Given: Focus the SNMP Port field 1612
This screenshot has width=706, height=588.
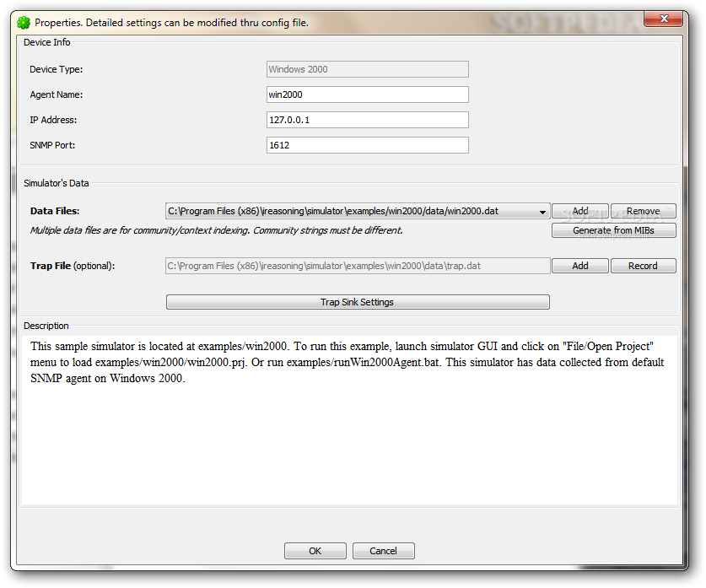Looking at the screenshot, I should (368, 145).
